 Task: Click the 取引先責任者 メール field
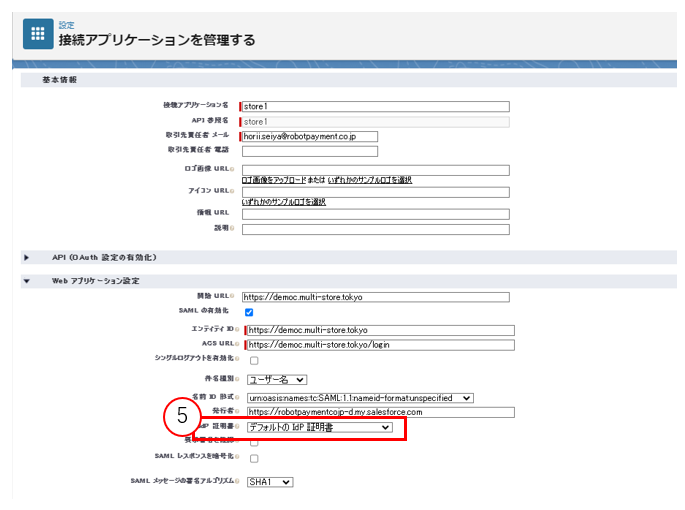(310, 136)
